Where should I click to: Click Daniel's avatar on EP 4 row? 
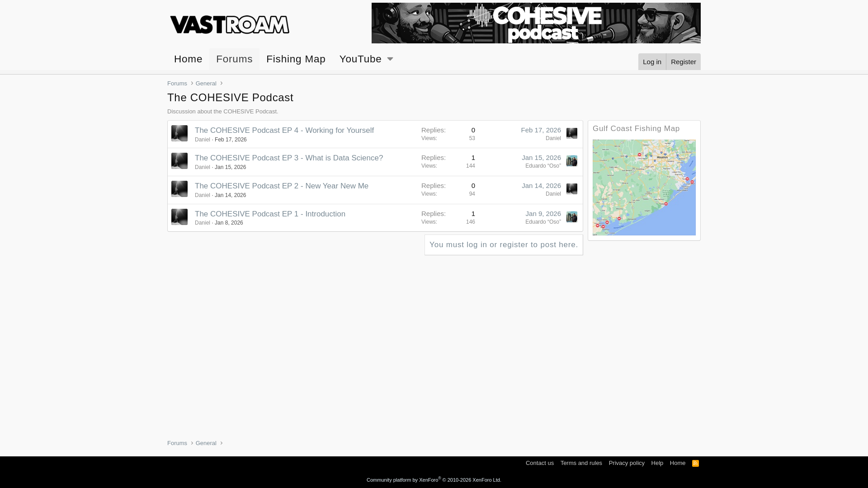(x=179, y=133)
